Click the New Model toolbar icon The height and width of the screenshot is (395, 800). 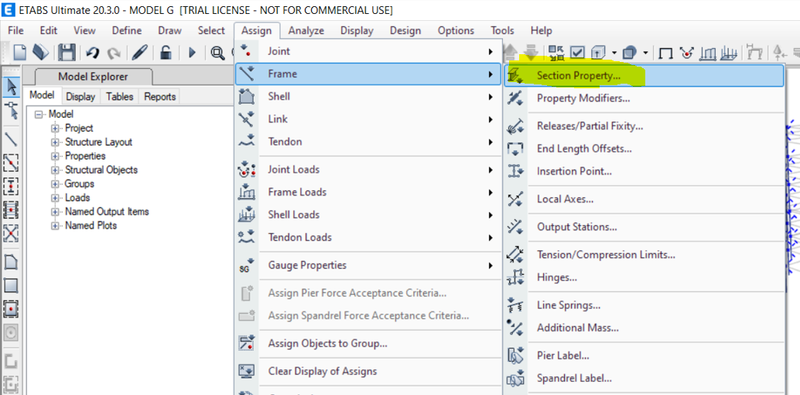pos(19,52)
